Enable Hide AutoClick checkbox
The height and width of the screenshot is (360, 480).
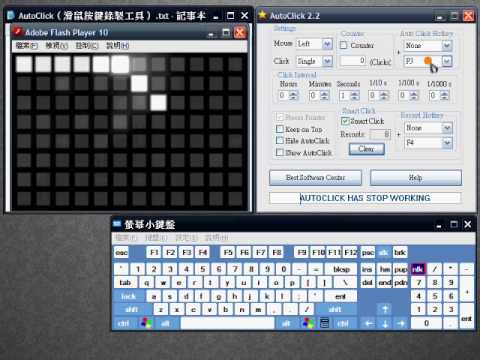tap(280, 141)
